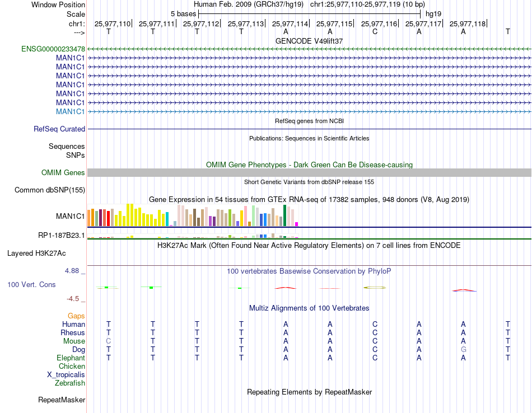Viewport: 532px width, 413px height.
Task: Click the Gaps label
Action: click(x=76, y=316)
